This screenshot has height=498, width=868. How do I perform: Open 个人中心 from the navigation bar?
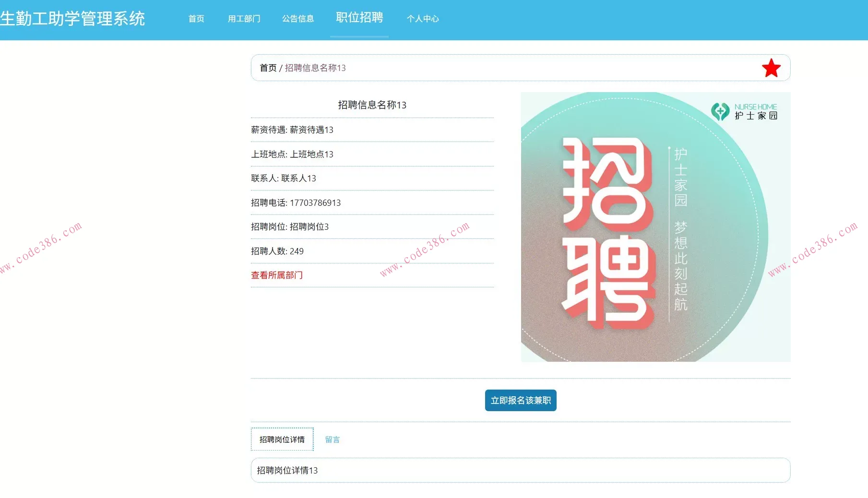click(x=423, y=19)
